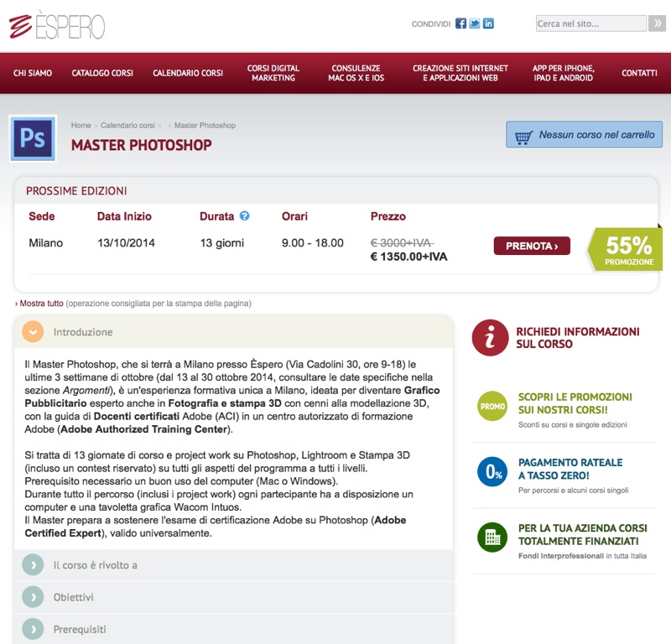This screenshot has width=671, height=644.
Task: Click the '€ 1350.00+IVA' price
Action: tap(408, 257)
